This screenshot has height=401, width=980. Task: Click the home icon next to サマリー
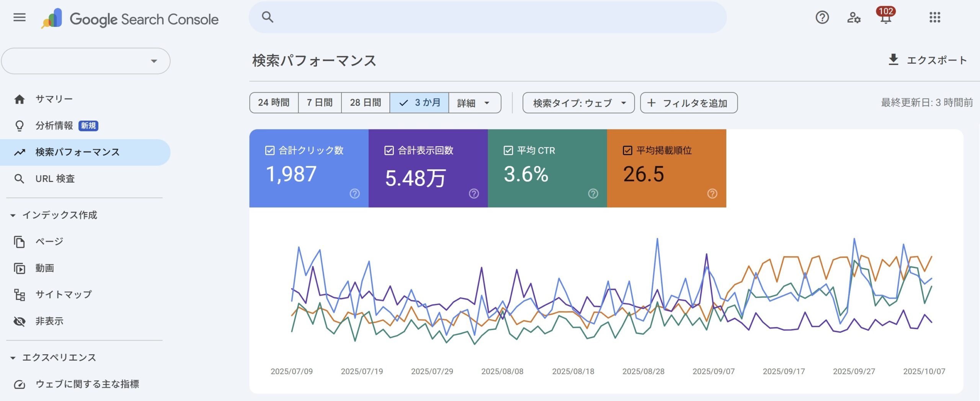20,100
